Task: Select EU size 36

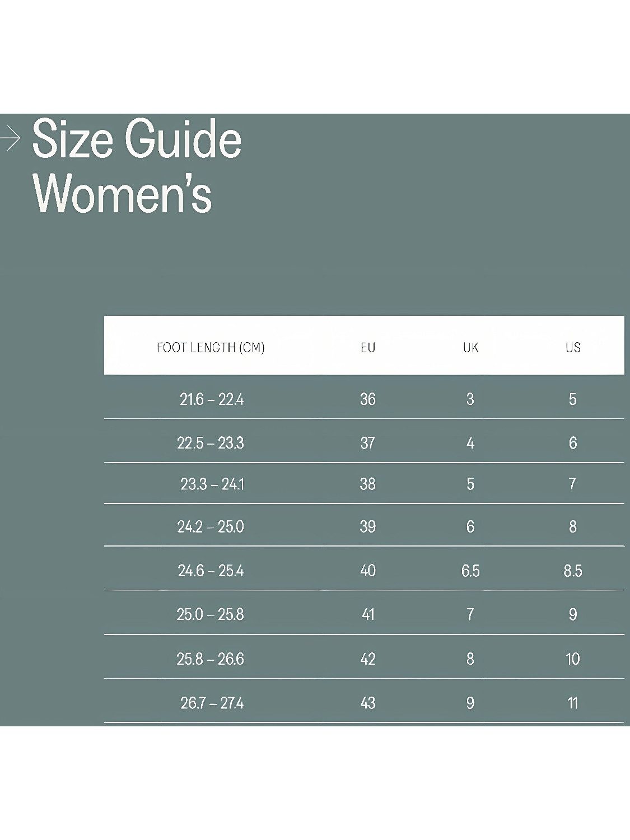Action: pos(368,399)
